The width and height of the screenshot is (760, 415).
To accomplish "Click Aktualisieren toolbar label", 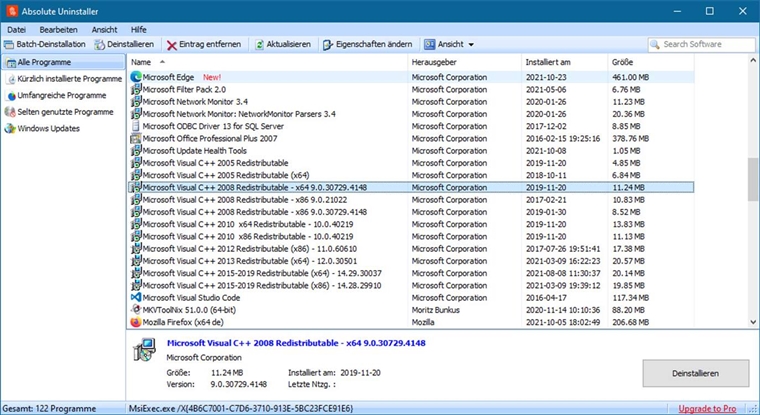I will [289, 44].
